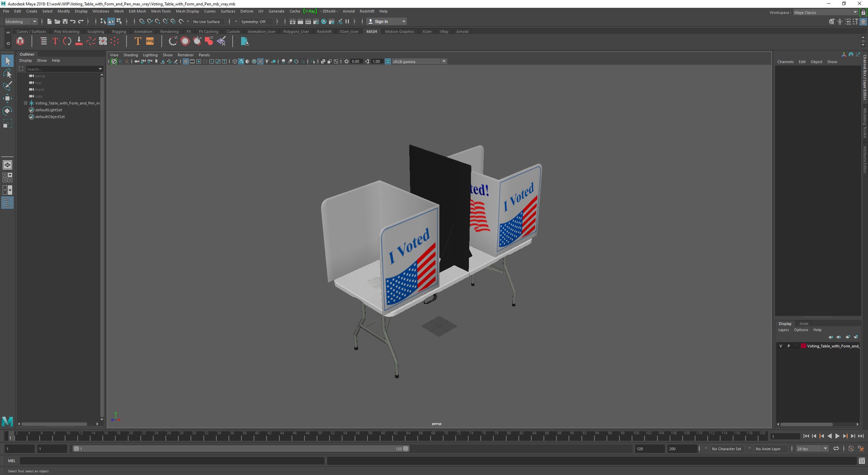Toggle the sRGB gamma color management button
This screenshot has height=475, width=868.
click(388, 61)
